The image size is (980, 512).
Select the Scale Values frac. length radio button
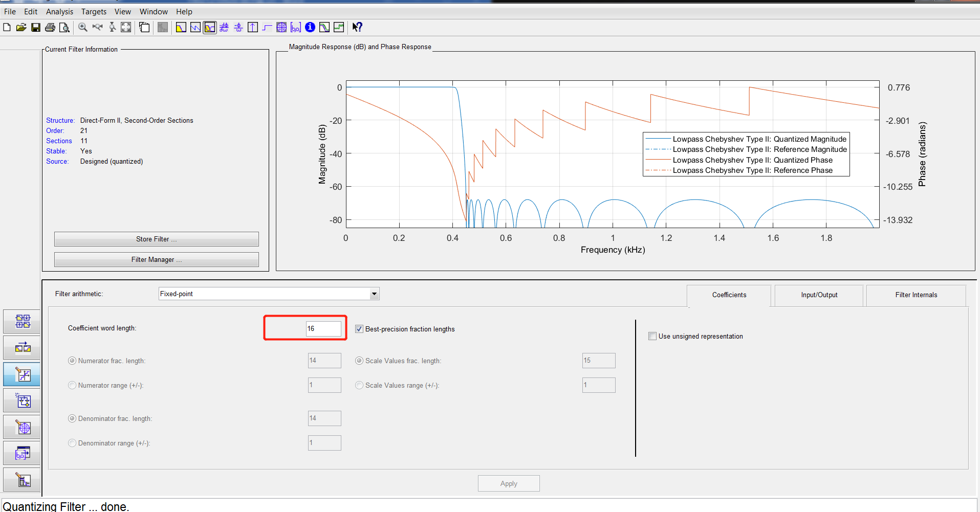(x=359, y=361)
